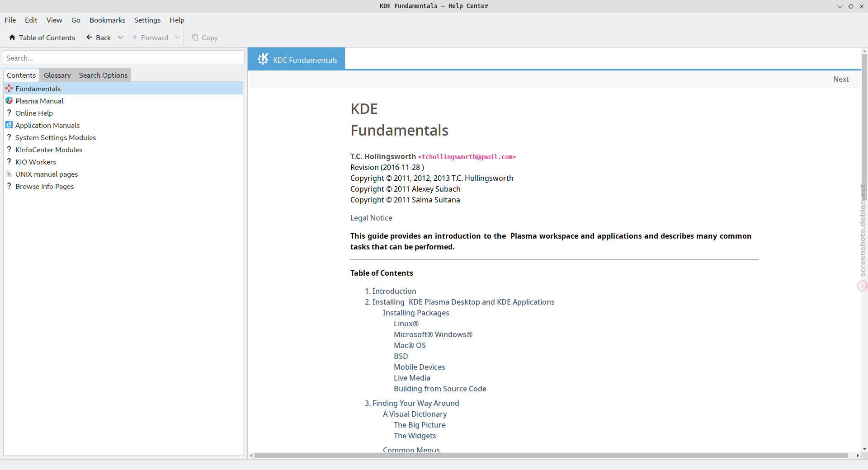The width and height of the screenshot is (868, 470).
Task: Click the KDE gear logo in header
Action: 263,59
